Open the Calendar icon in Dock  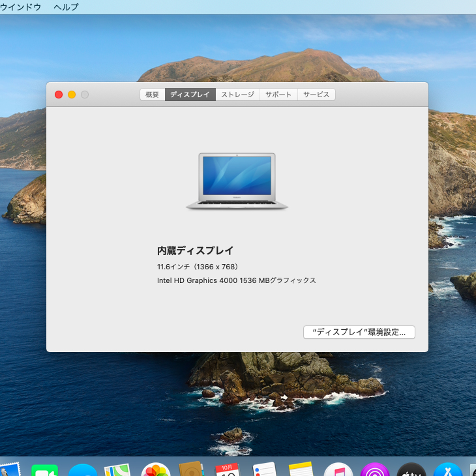tap(228, 470)
